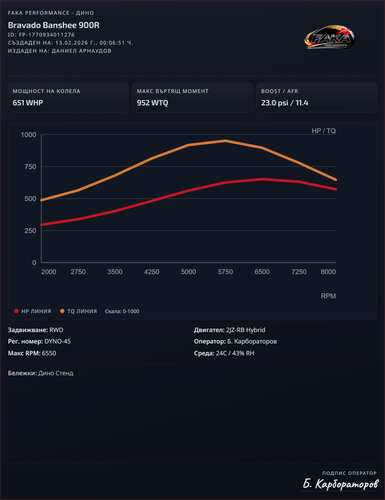Screen dimensions: 385x500
Task: Click the orange torque curve peak at 5750
Action: pyautogui.click(x=225, y=141)
